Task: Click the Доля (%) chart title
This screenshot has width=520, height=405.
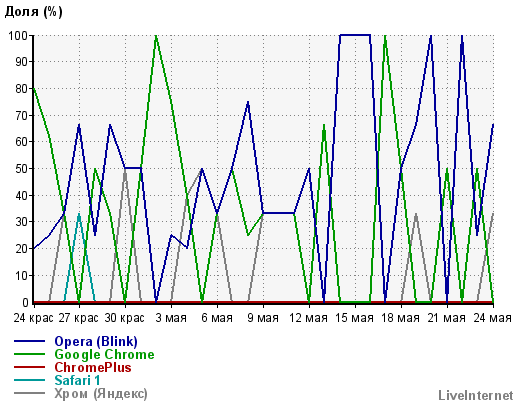Action: 34,12
